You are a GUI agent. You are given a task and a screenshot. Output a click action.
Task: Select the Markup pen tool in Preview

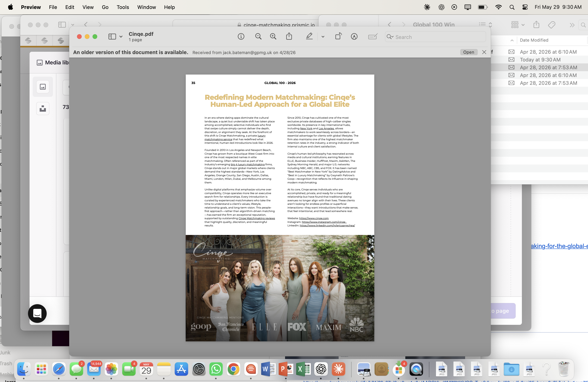309,36
